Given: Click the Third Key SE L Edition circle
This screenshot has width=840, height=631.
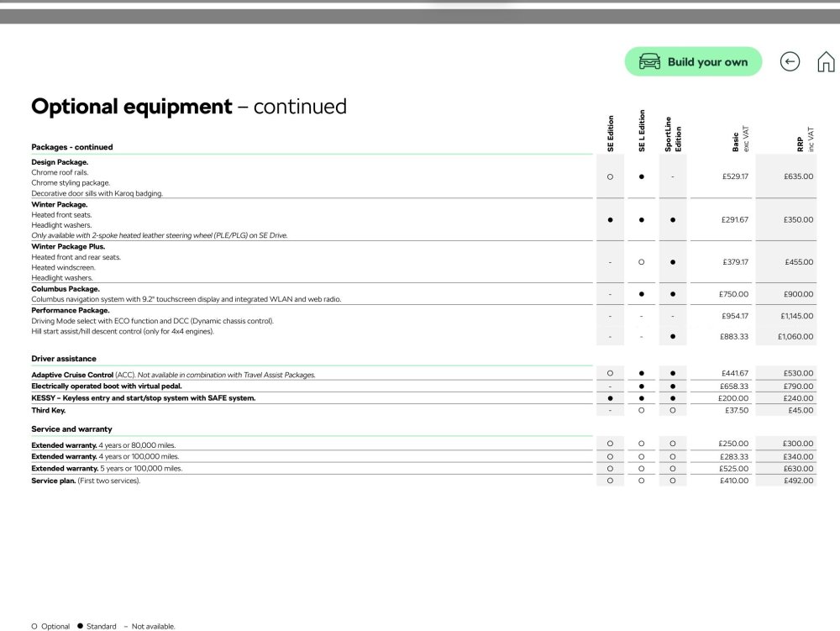Looking at the screenshot, I should coord(641,410).
